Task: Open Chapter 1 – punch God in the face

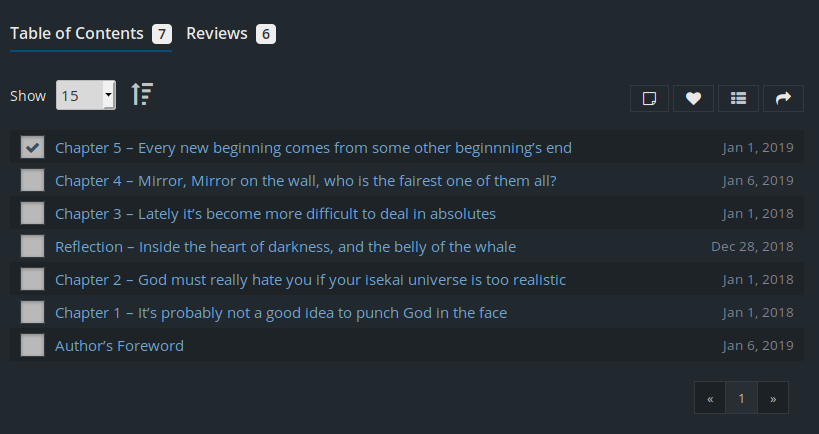Action: click(280, 313)
